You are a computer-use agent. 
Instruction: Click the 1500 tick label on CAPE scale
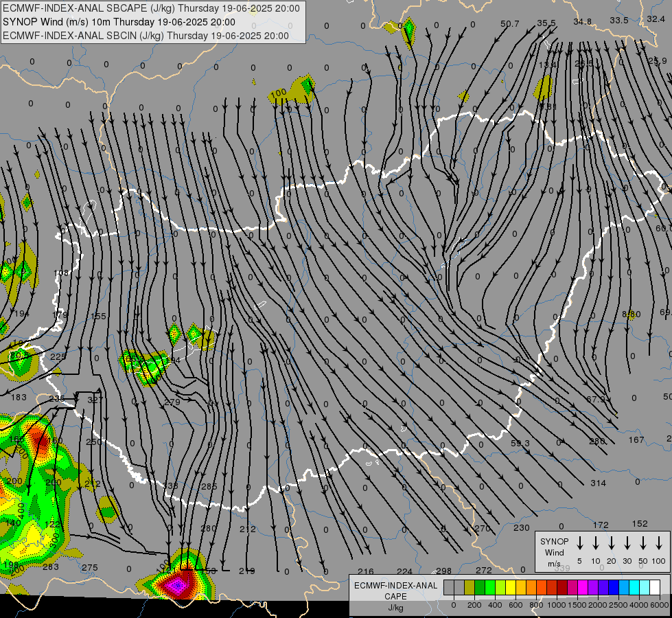pyautogui.click(x=577, y=605)
